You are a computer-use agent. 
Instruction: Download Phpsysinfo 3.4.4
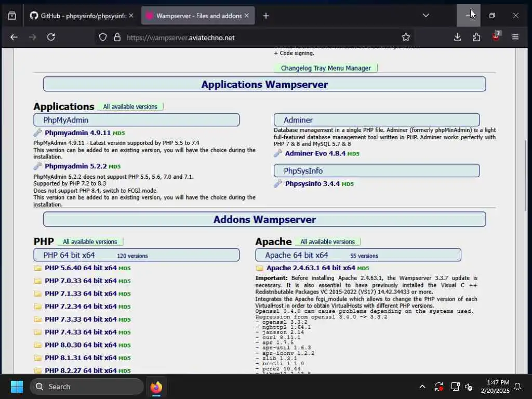312,183
